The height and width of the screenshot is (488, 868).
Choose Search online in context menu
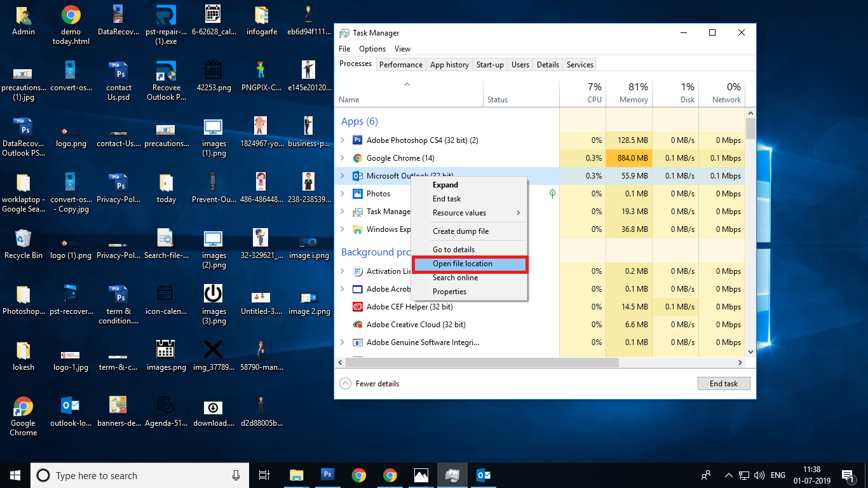[470, 278]
